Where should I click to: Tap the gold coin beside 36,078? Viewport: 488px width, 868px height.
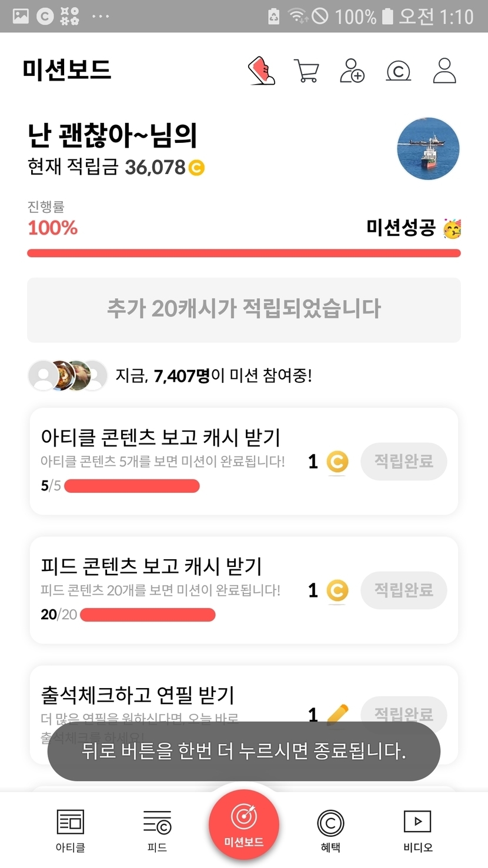tap(196, 168)
